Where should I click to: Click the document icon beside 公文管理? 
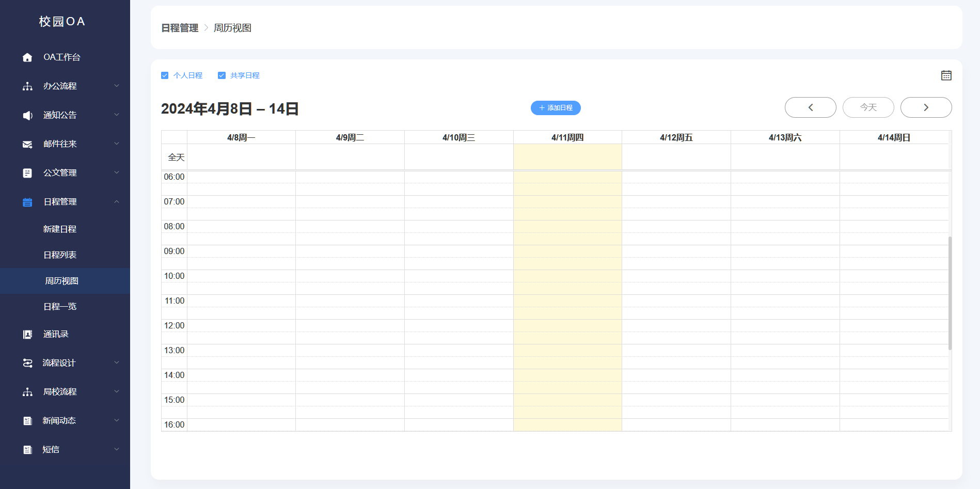click(27, 173)
